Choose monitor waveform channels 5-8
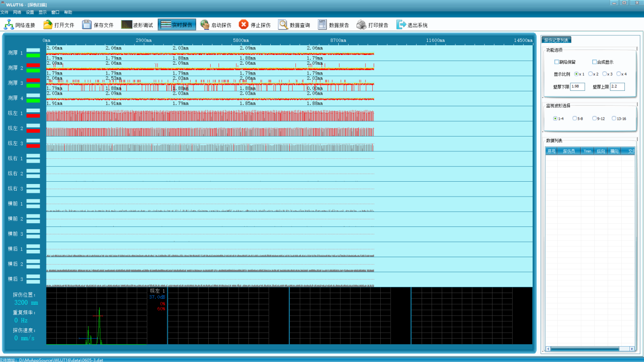The image size is (644, 362). tap(575, 118)
